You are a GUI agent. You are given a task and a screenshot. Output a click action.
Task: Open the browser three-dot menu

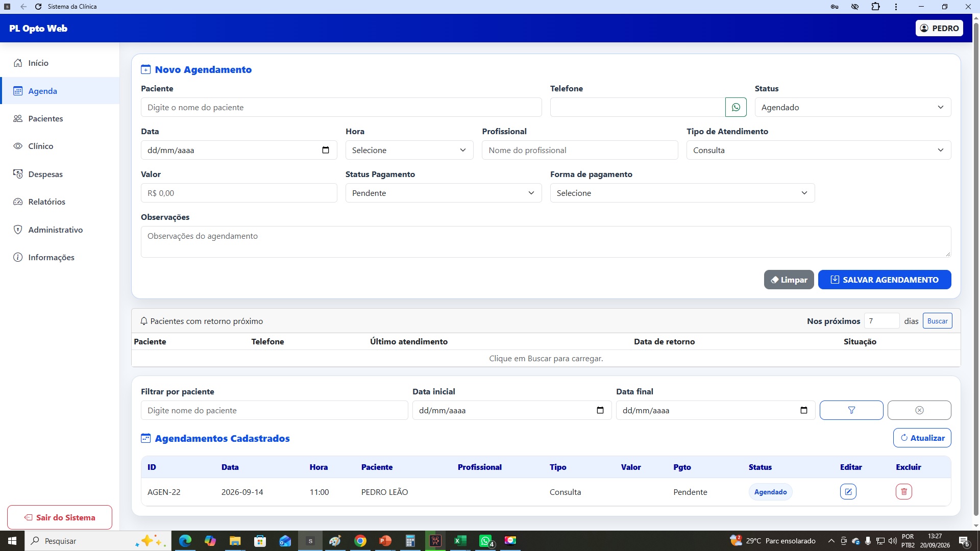click(x=896, y=7)
